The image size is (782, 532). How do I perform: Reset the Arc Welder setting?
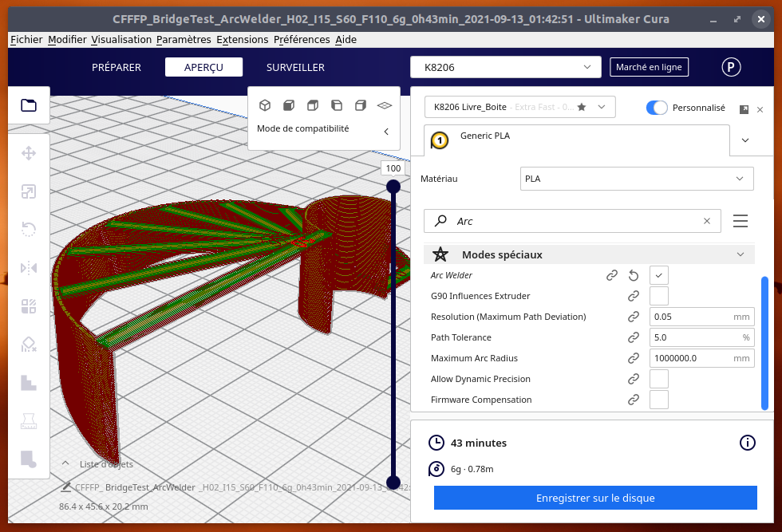point(634,275)
